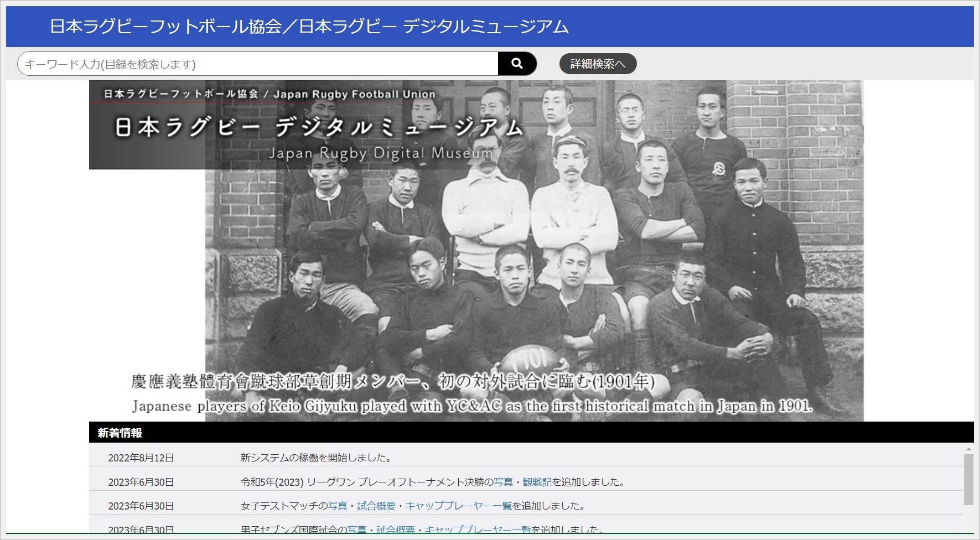Open 写真 link for women's test match
This screenshot has height=540, width=980.
tap(338, 506)
